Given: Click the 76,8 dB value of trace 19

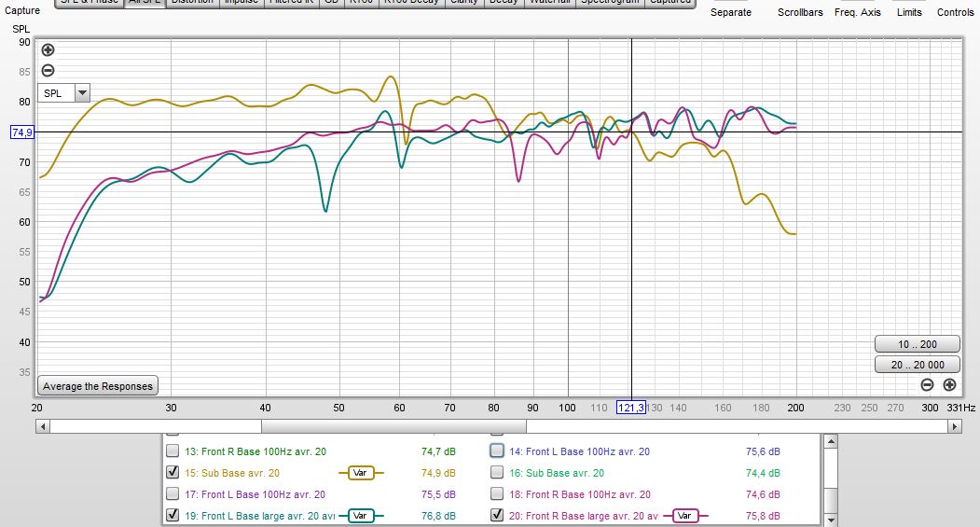Looking at the screenshot, I should 438,516.
